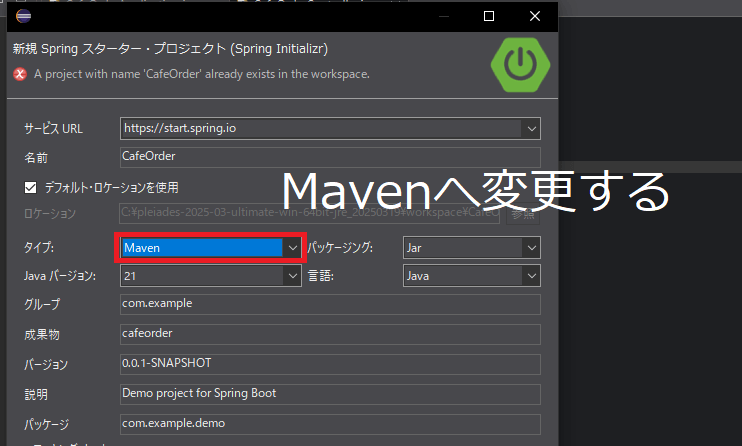742x446 pixels.
Task: Open the タイプ dropdown showing Maven
Action: pyautogui.click(x=292, y=246)
